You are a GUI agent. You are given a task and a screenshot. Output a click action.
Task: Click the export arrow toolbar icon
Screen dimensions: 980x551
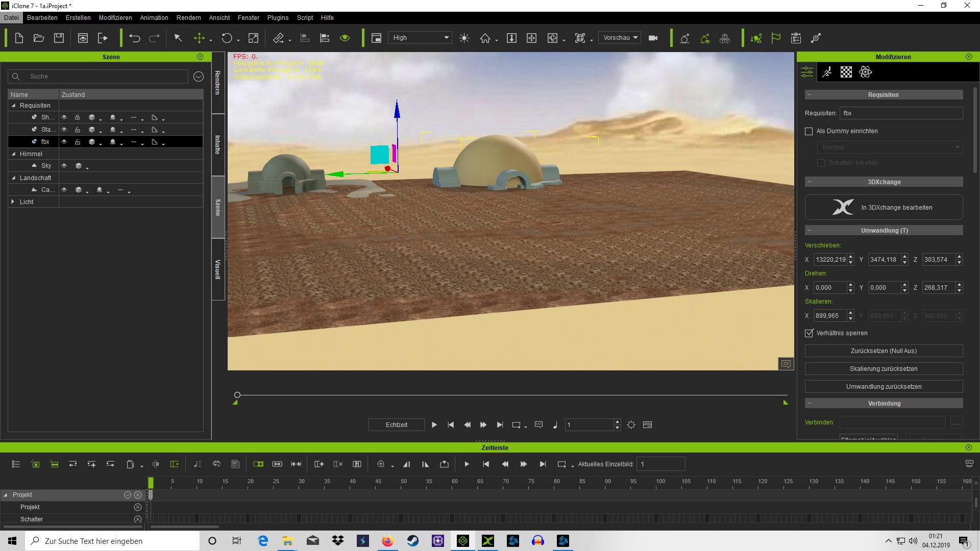pyautogui.click(x=103, y=38)
